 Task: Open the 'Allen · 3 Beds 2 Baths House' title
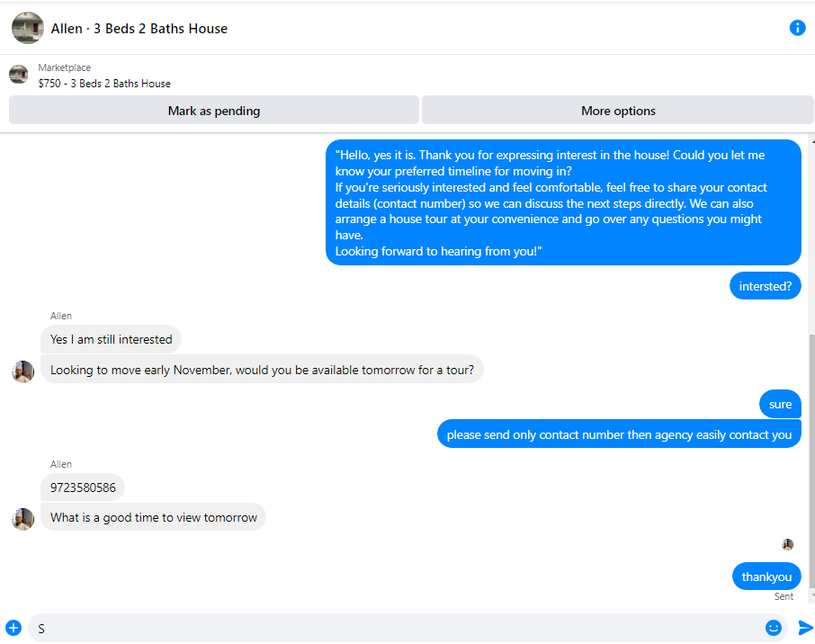pos(139,29)
